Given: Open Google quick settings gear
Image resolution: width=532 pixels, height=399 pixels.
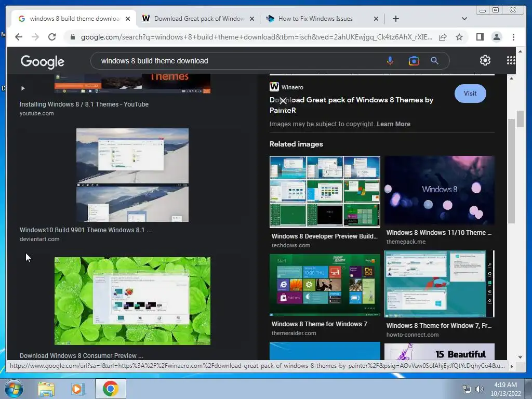Looking at the screenshot, I should coord(485,60).
